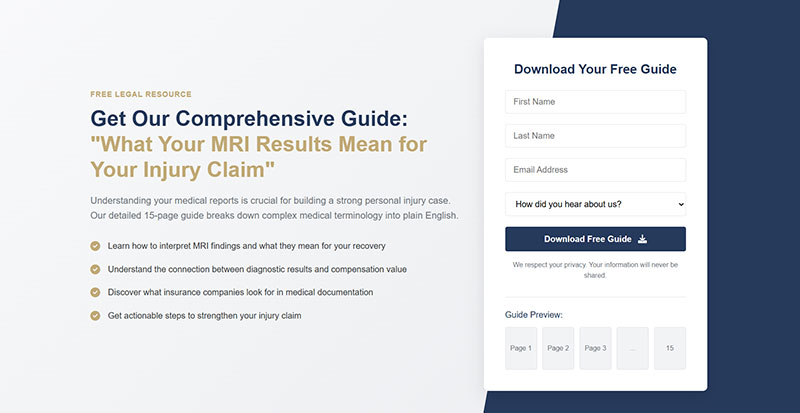Select the Email Address text box
The image size is (800, 413).
click(x=595, y=170)
